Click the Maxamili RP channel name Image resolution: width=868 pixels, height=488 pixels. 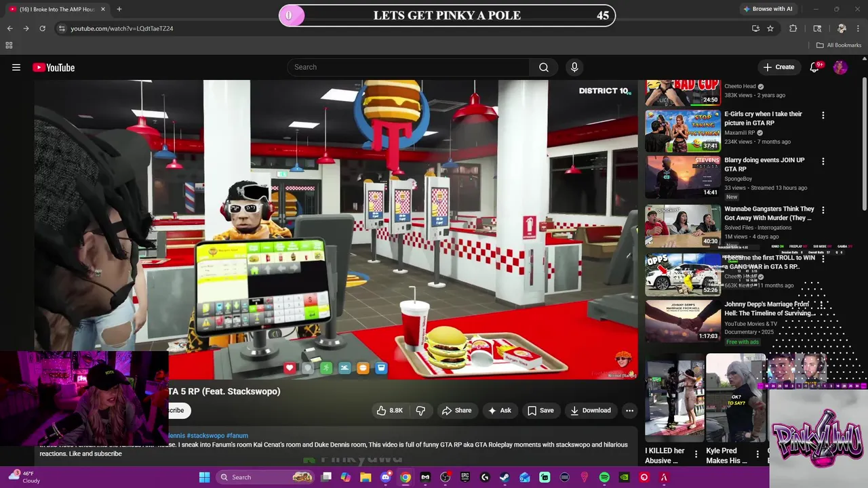(739, 133)
